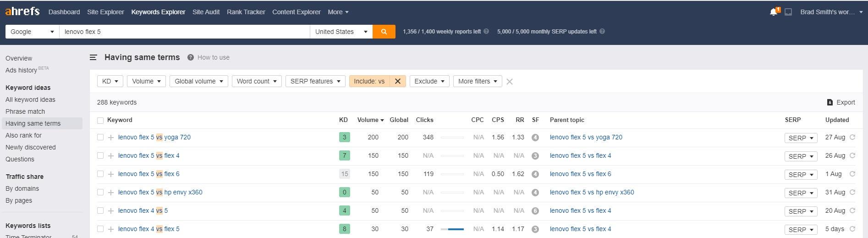Add lenovo flex 5 vs flex 4 to list

click(x=111, y=156)
